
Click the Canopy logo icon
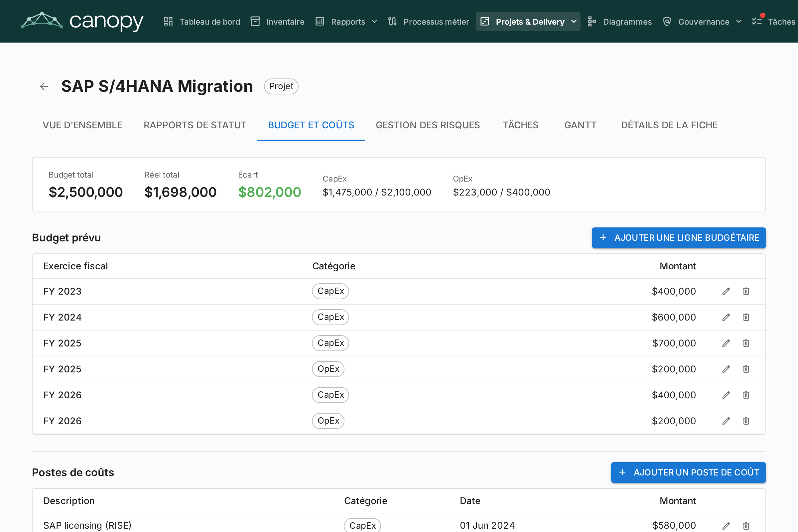click(x=42, y=20)
